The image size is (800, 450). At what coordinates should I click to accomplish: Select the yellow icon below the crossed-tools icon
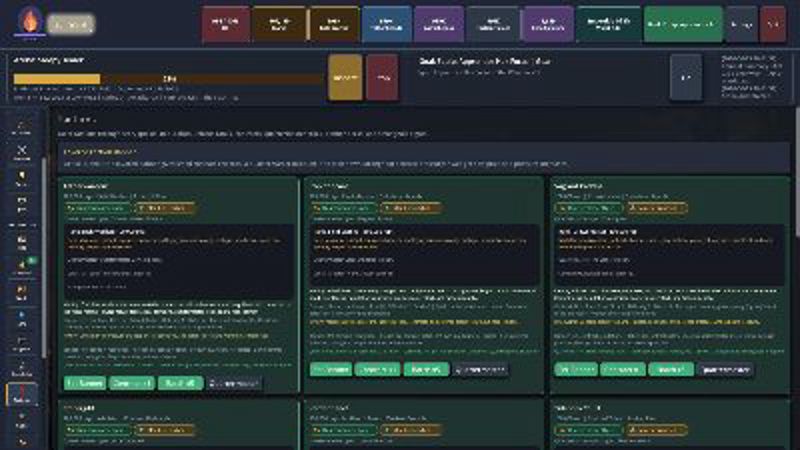click(22, 178)
